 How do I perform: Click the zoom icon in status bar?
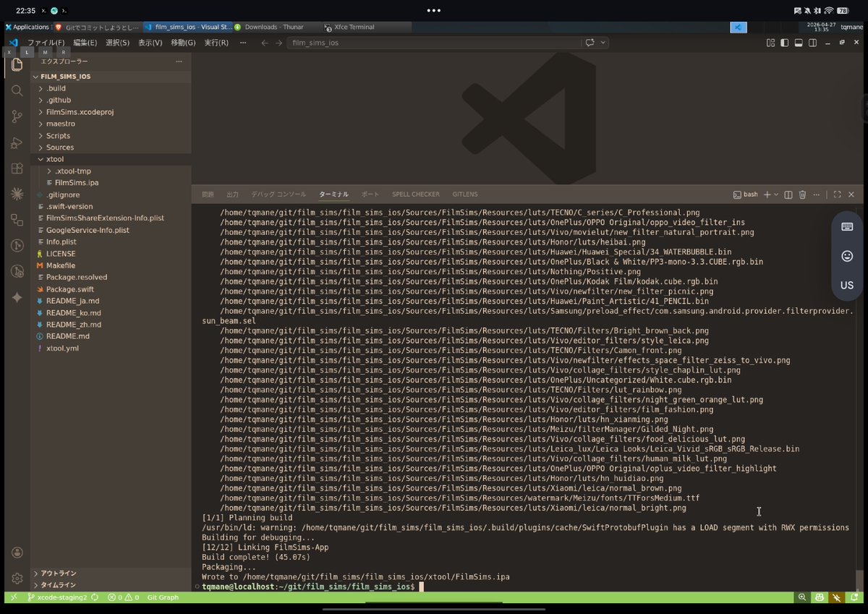802,597
